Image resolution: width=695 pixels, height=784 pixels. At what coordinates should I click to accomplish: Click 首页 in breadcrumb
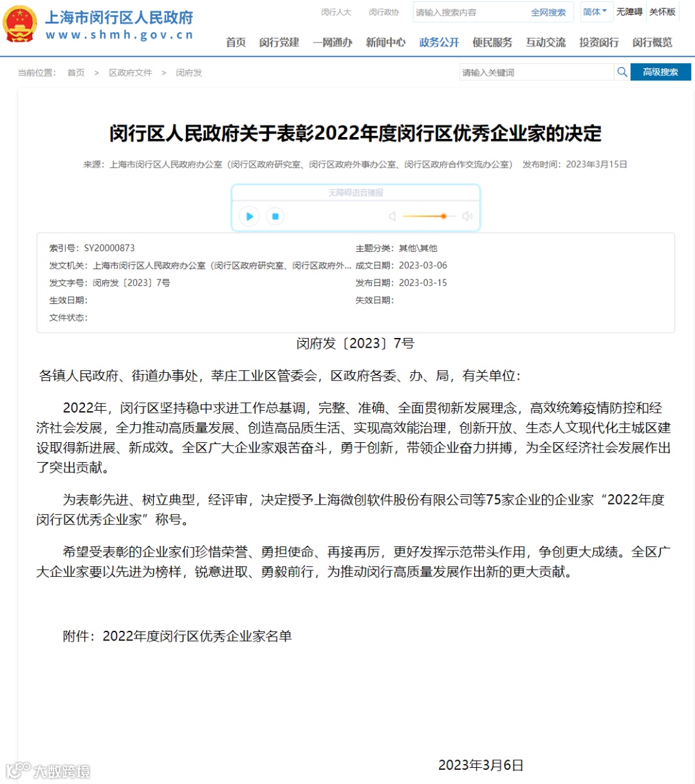(x=76, y=73)
